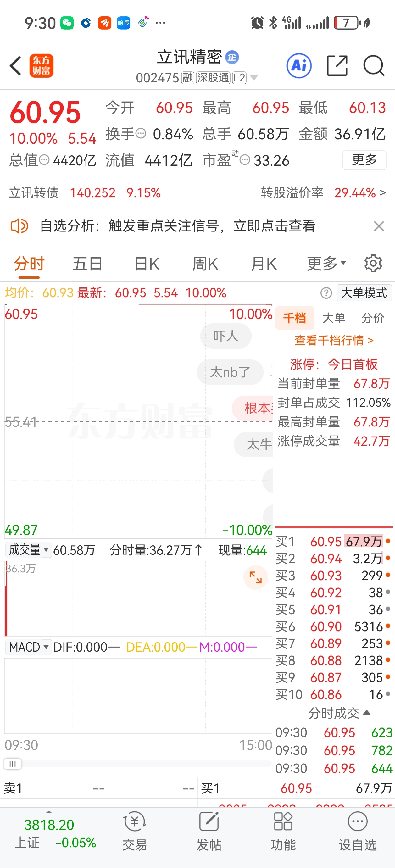Tap the 融 margin trading tag
The height and width of the screenshot is (868, 395).
(187, 78)
